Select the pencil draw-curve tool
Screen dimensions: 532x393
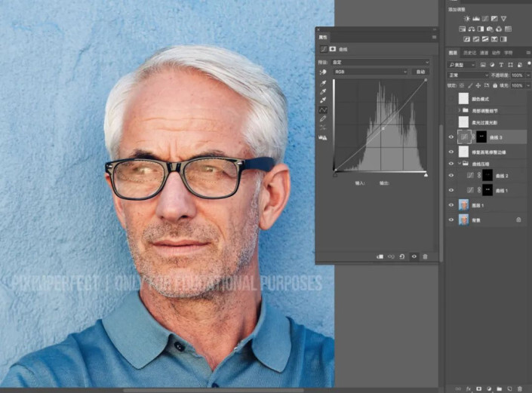(323, 119)
